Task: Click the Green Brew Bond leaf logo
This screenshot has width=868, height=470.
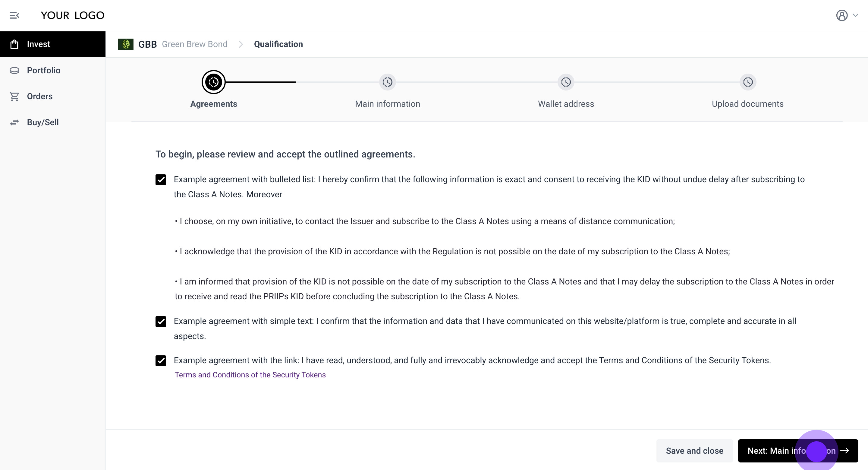Action: pyautogui.click(x=126, y=44)
